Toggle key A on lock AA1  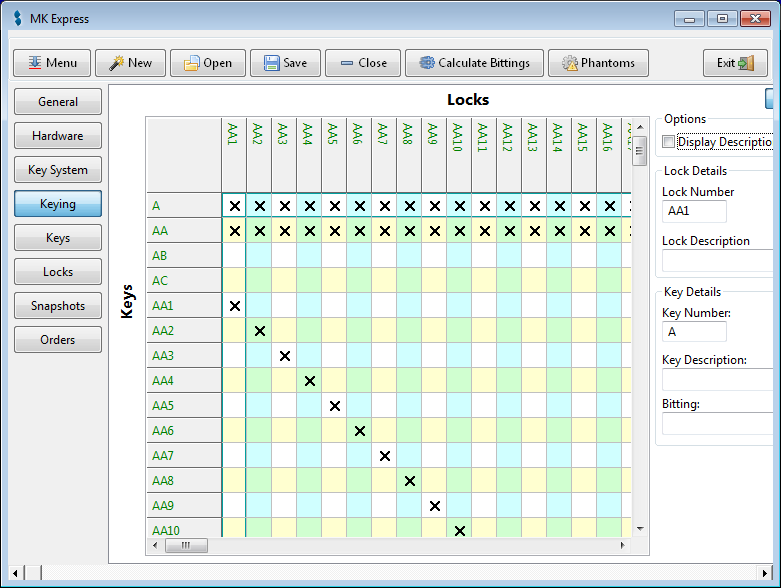[x=235, y=206]
